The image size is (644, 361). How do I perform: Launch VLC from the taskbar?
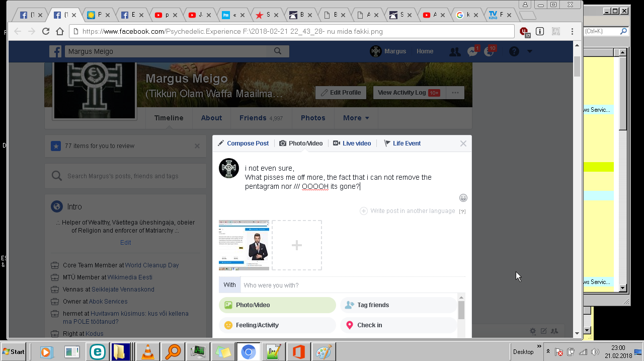(147, 351)
